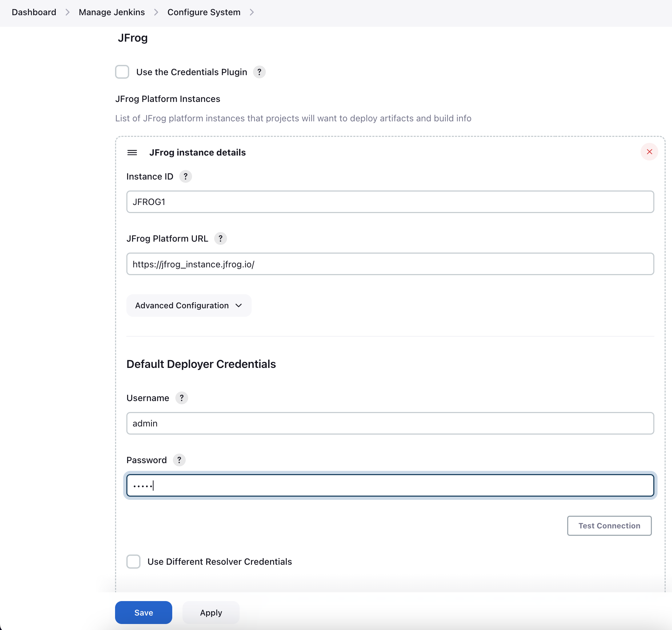
Task: Click the JFrog Platform Instances label
Action: point(168,99)
